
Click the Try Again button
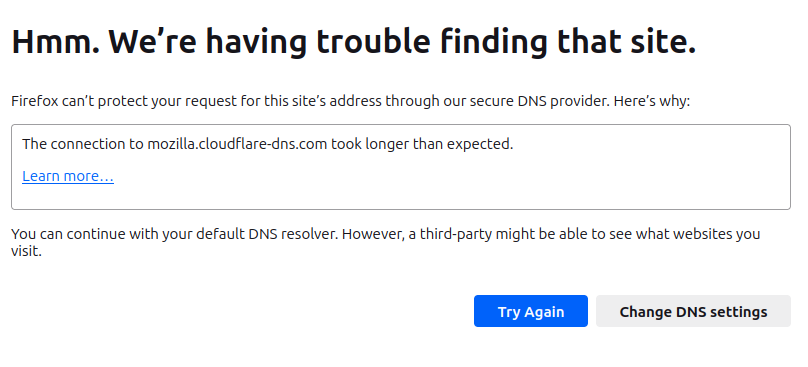pyautogui.click(x=531, y=311)
